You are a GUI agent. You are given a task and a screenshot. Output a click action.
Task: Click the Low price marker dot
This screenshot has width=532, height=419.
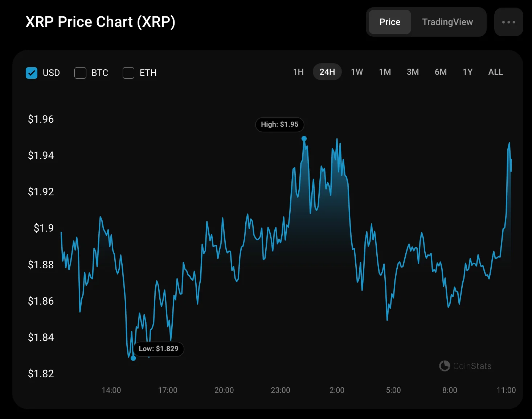133,358
